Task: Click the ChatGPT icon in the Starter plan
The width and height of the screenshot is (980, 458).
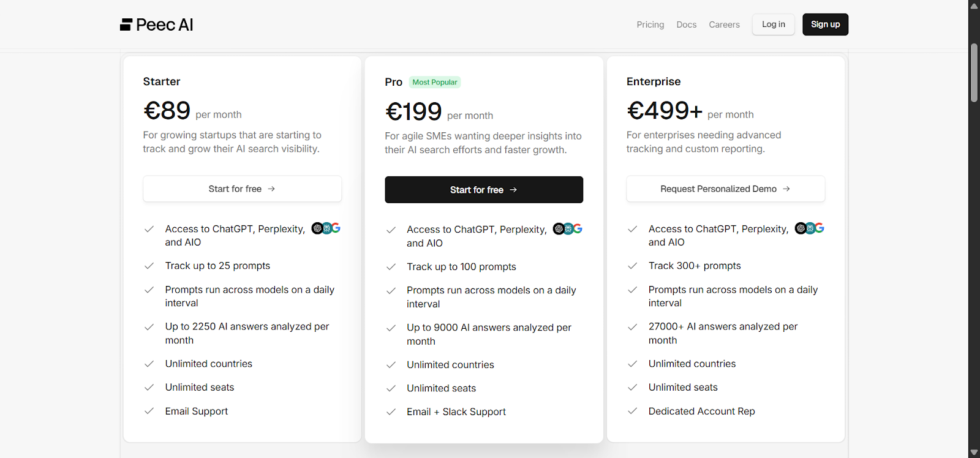Action: click(317, 228)
